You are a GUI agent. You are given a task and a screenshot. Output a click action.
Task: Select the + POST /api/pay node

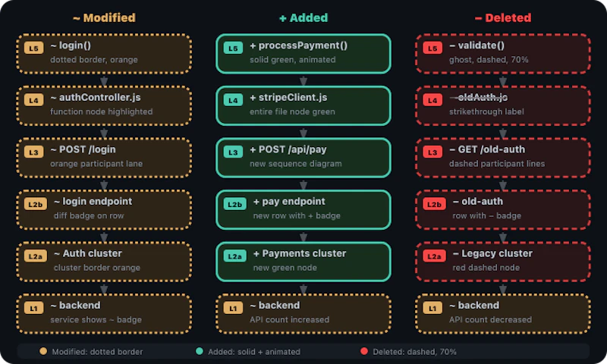303,158
